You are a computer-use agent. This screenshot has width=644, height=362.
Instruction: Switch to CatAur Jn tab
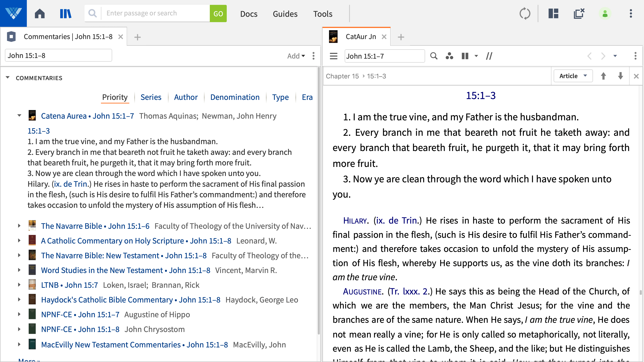point(361,37)
